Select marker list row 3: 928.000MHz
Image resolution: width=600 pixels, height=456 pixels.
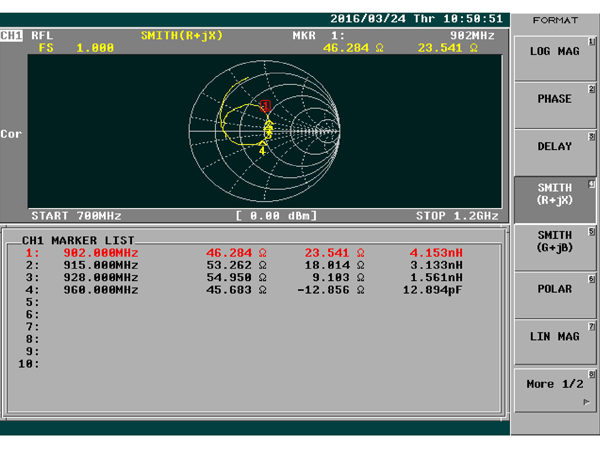pyautogui.click(x=244, y=277)
